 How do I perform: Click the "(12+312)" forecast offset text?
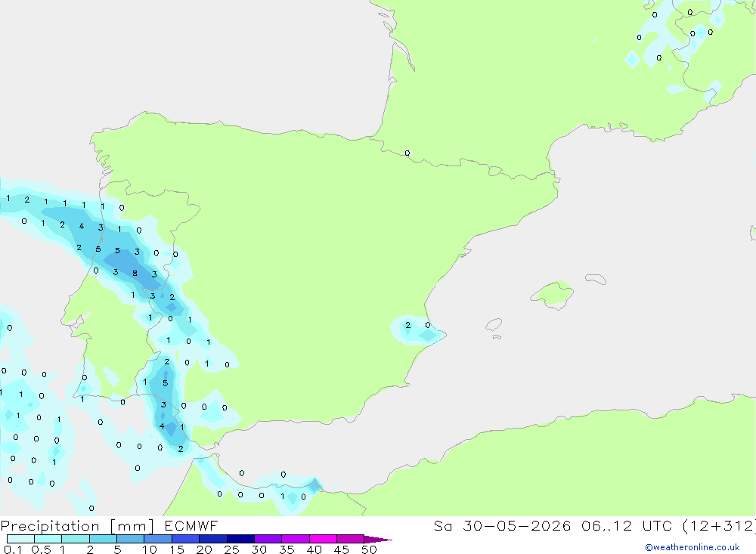coord(719,526)
